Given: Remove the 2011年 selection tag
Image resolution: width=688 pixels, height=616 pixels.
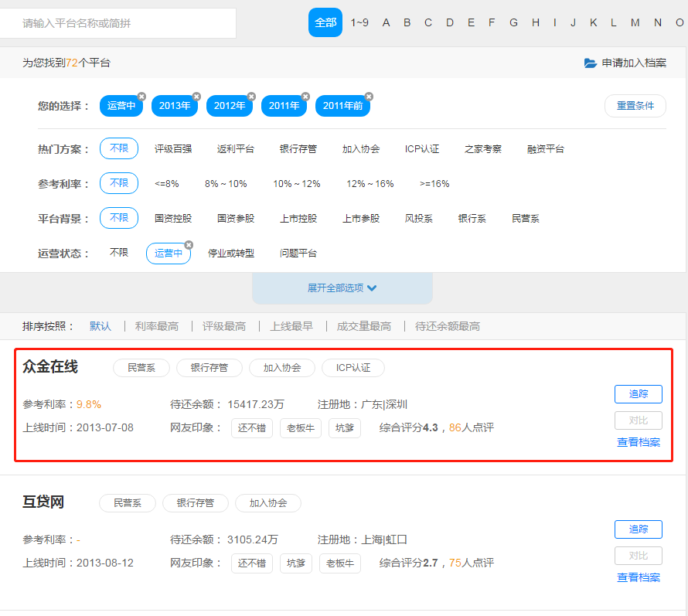Looking at the screenshot, I should 306,96.
